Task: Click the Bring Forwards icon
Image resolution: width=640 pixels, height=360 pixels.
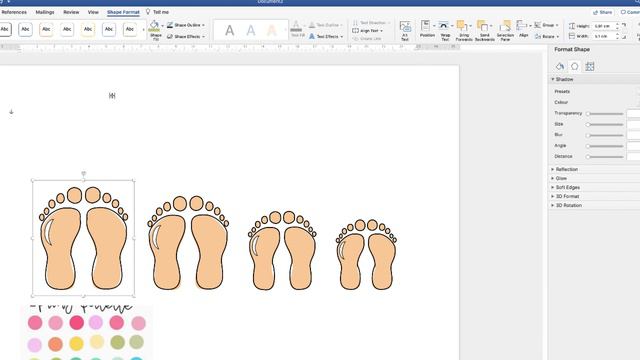Action: click(462, 26)
